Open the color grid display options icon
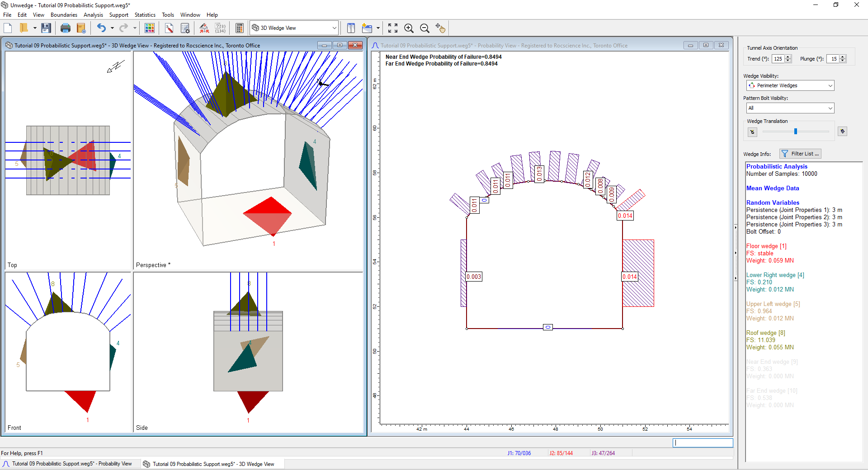Viewport: 868px width, 470px height. point(149,28)
